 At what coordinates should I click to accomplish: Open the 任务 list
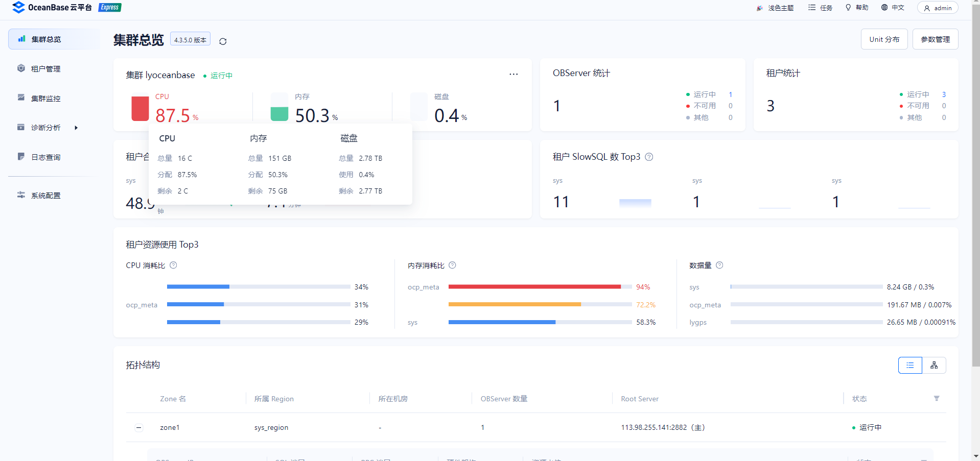pyautogui.click(x=821, y=8)
